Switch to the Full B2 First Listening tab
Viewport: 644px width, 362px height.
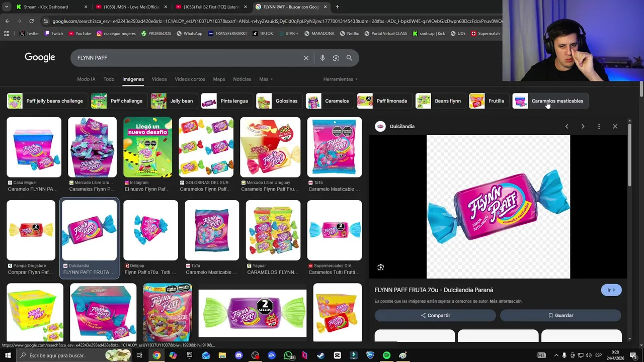click(x=211, y=7)
